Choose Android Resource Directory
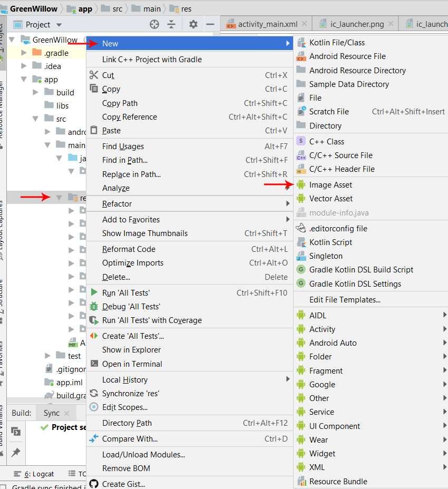 (x=357, y=71)
